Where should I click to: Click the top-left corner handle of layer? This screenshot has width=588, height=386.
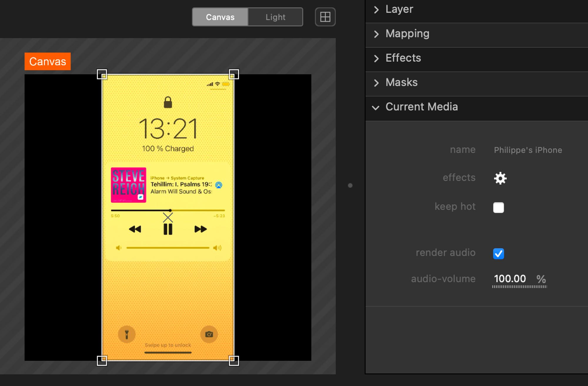102,74
